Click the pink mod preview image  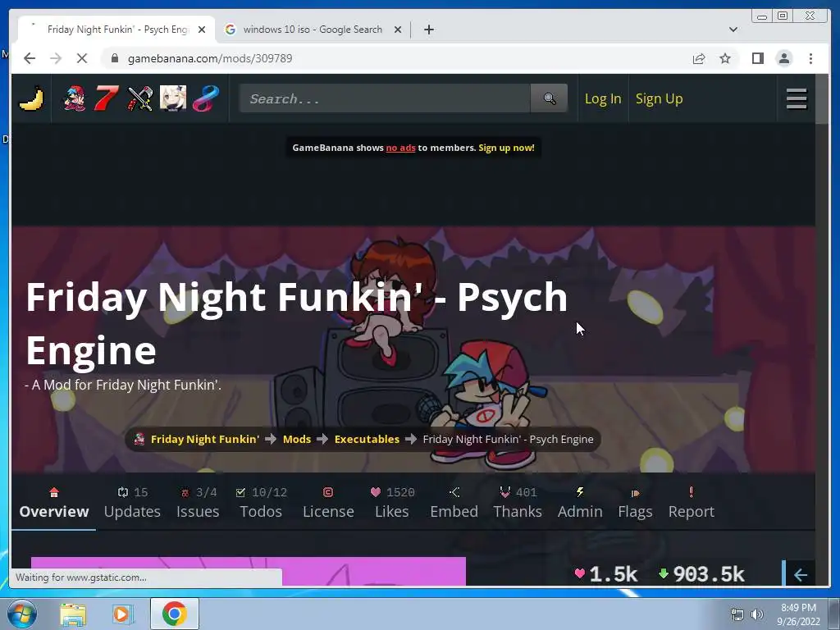point(249,571)
